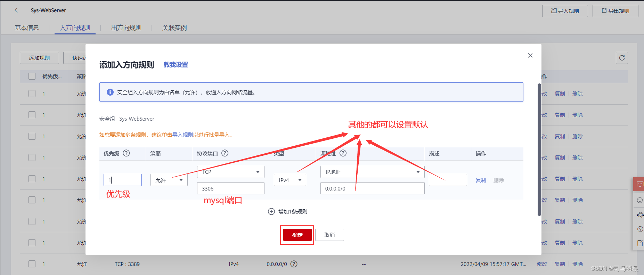Switch to the 关联实例 tab
The height and width of the screenshot is (275, 644).
[x=174, y=27]
